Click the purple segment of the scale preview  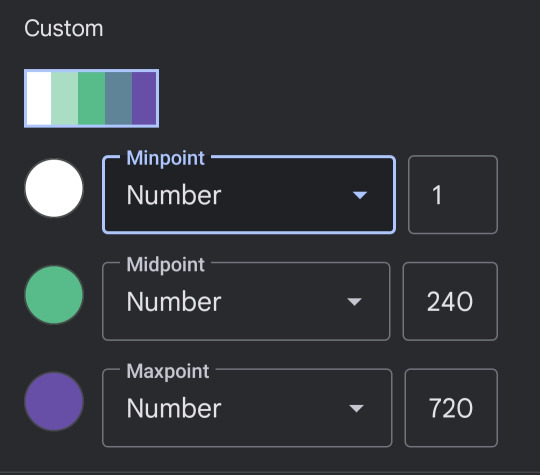(144, 98)
